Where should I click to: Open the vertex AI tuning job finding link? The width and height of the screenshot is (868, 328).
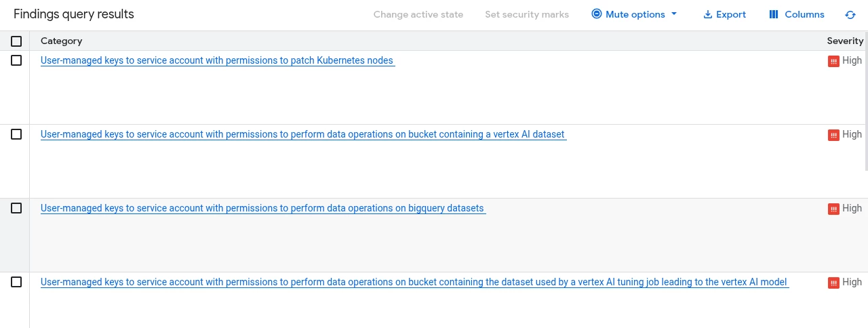414,282
